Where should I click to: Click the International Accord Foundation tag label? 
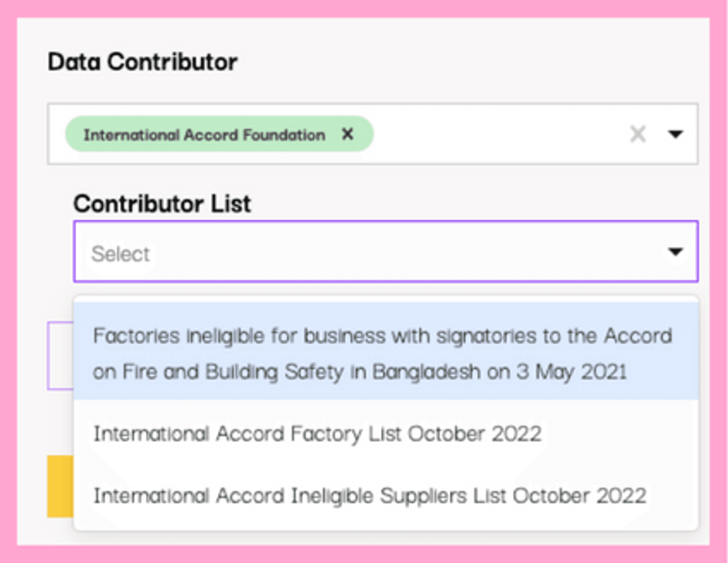(204, 134)
